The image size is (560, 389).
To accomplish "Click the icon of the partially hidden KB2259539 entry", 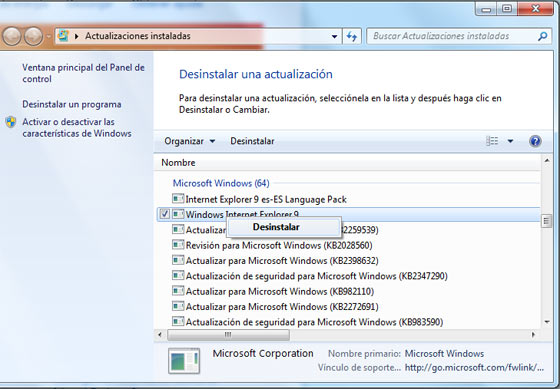I will pyautogui.click(x=178, y=229).
